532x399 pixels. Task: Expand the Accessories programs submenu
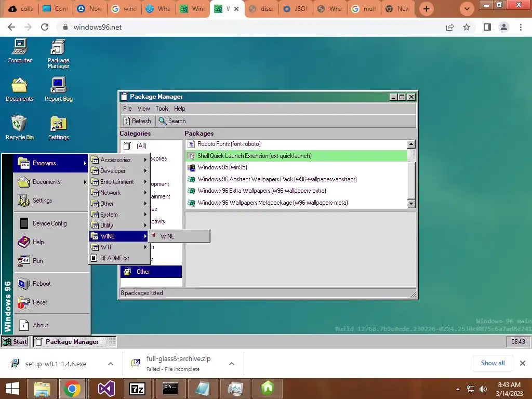click(119, 160)
